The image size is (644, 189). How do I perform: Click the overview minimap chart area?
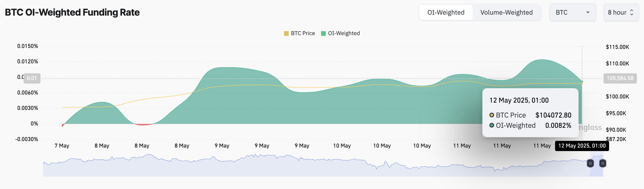point(300,167)
